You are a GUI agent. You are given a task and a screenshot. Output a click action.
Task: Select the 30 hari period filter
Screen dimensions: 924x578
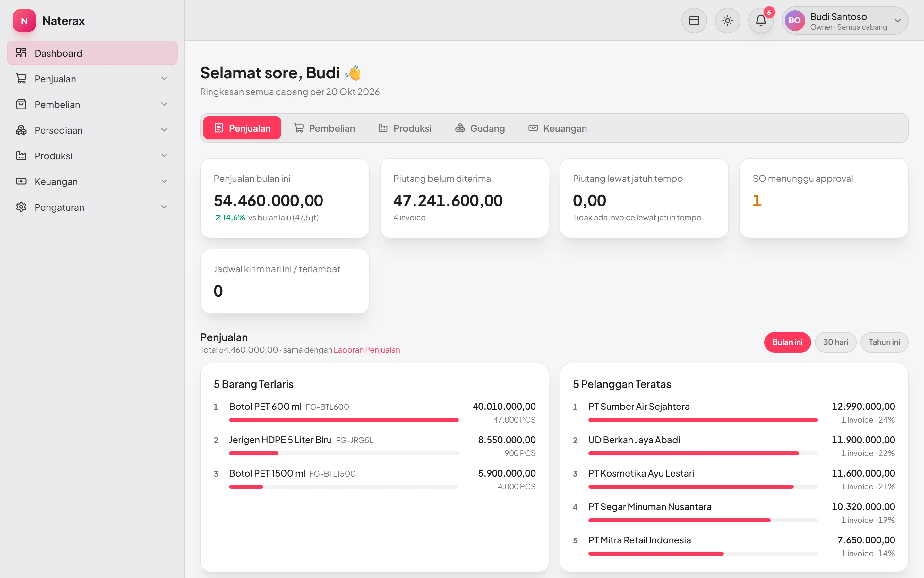(x=835, y=342)
